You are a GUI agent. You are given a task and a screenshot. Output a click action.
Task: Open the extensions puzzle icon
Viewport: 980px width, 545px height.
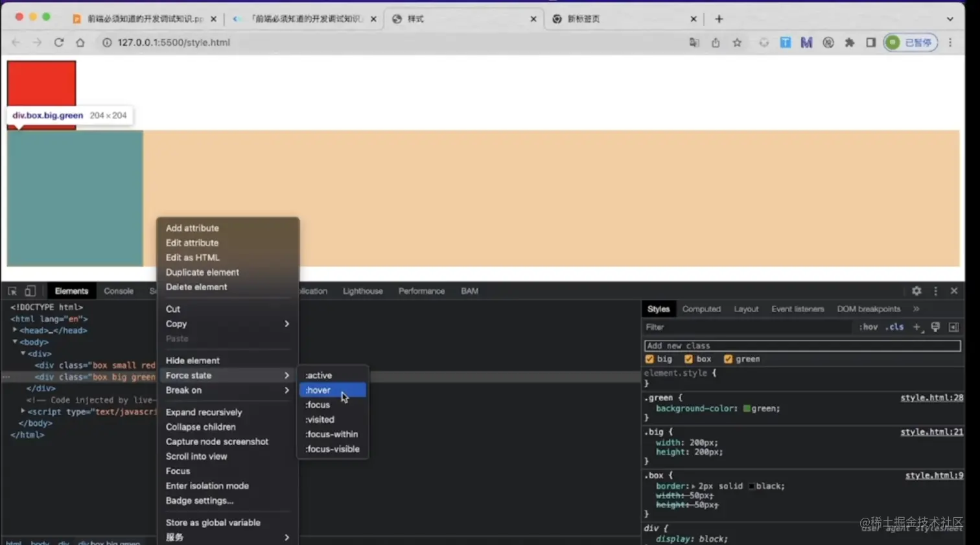coord(850,43)
